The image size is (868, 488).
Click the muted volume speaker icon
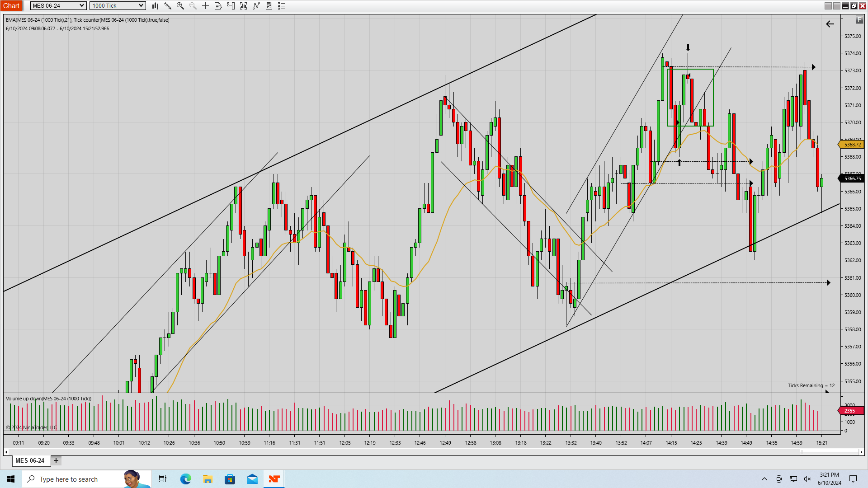[807, 479]
